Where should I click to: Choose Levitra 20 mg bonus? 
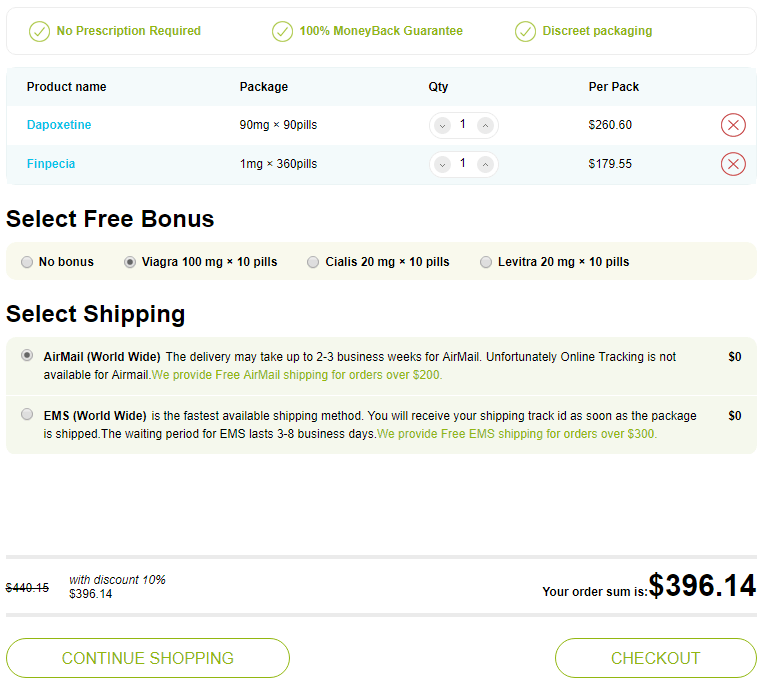coord(486,262)
